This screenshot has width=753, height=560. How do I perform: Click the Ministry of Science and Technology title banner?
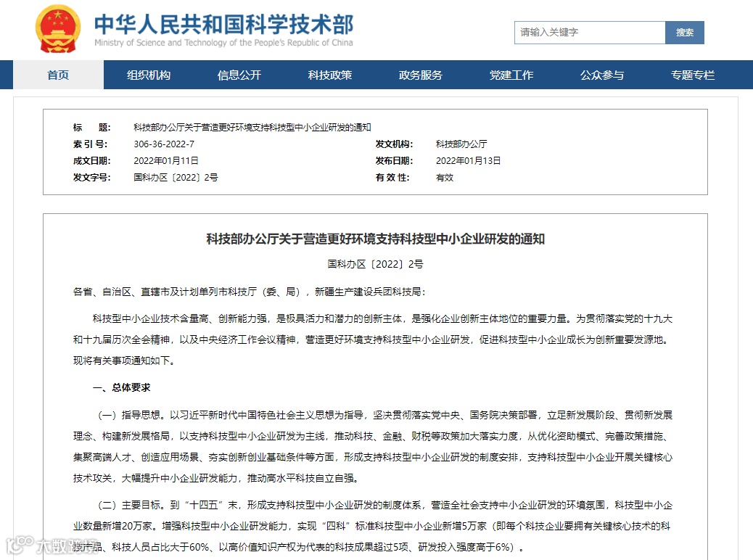coord(223,30)
